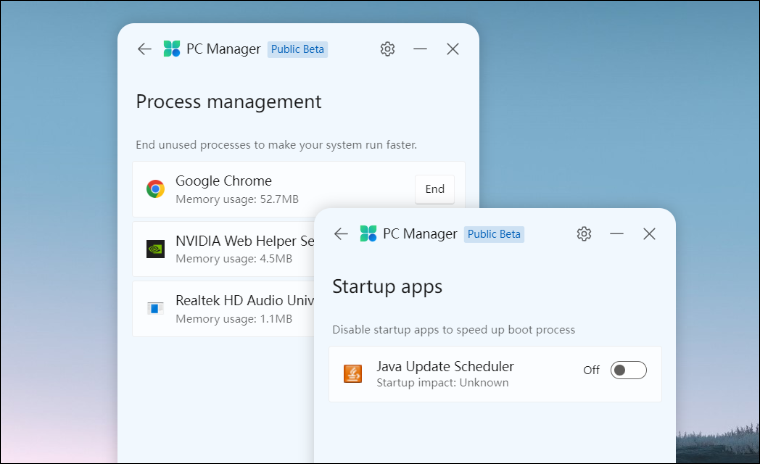
Task: Go back in Startup apps window
Action: 341,234
